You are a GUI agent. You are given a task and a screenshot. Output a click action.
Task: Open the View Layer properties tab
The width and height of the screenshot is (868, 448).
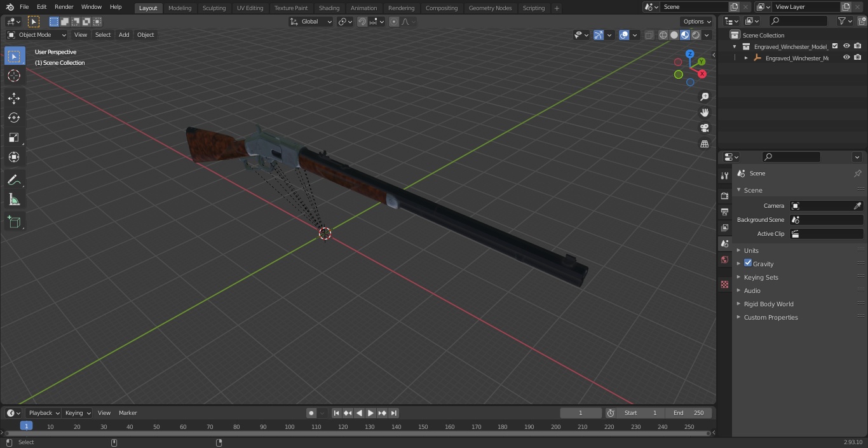[724, 227]
